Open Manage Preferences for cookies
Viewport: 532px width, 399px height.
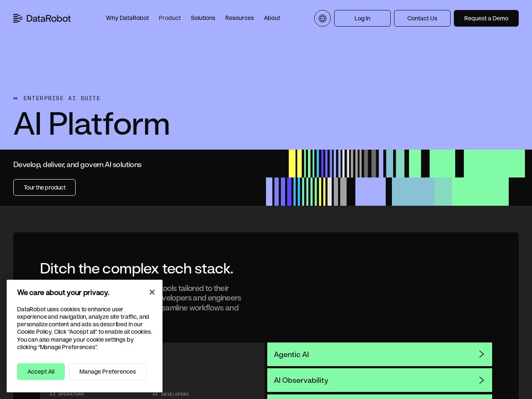coord(108,372)
